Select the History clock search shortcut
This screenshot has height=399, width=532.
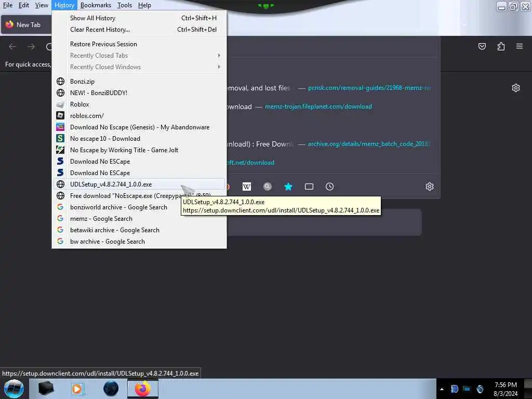(329, 187)
